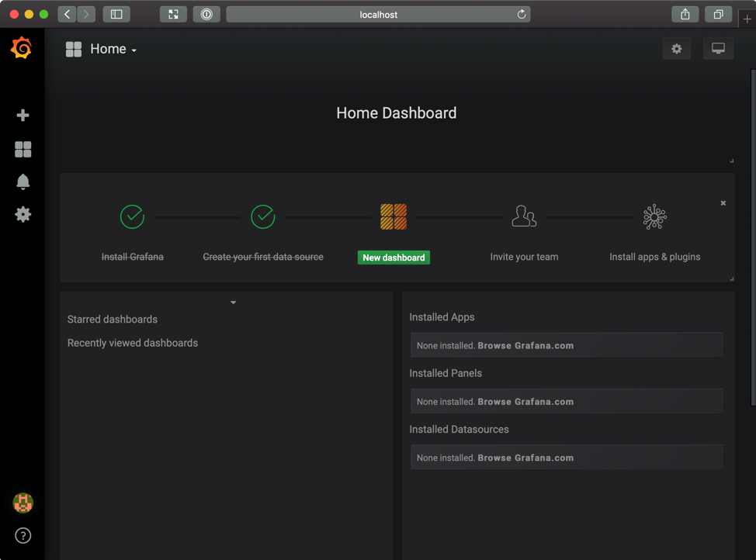The height and width of the screenshot is (560, 756).
Task: Expand the dashboard list panel caret
Action: tap(233, 302)
